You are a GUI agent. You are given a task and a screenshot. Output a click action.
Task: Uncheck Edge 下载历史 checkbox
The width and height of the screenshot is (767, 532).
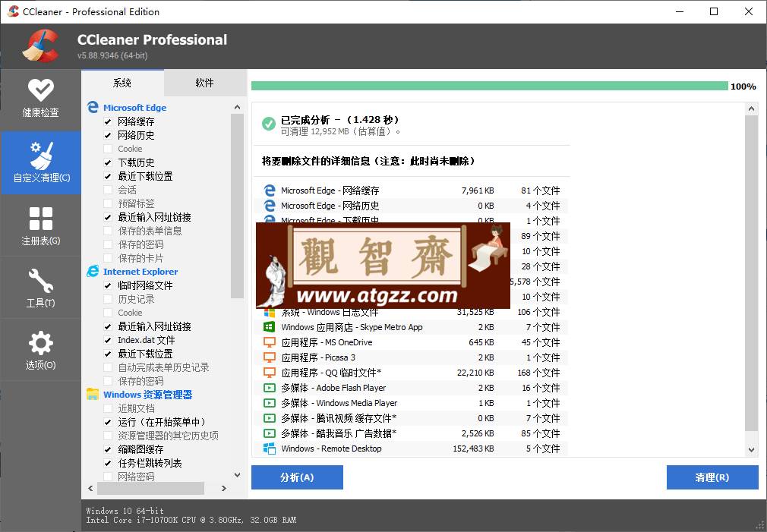tap(108, 162)
